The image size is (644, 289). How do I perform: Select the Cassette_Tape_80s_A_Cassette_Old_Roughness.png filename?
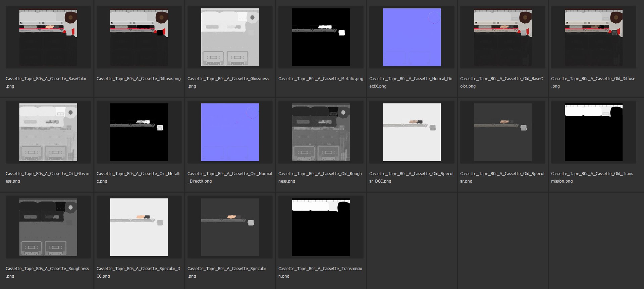click(x=320, y=177)
